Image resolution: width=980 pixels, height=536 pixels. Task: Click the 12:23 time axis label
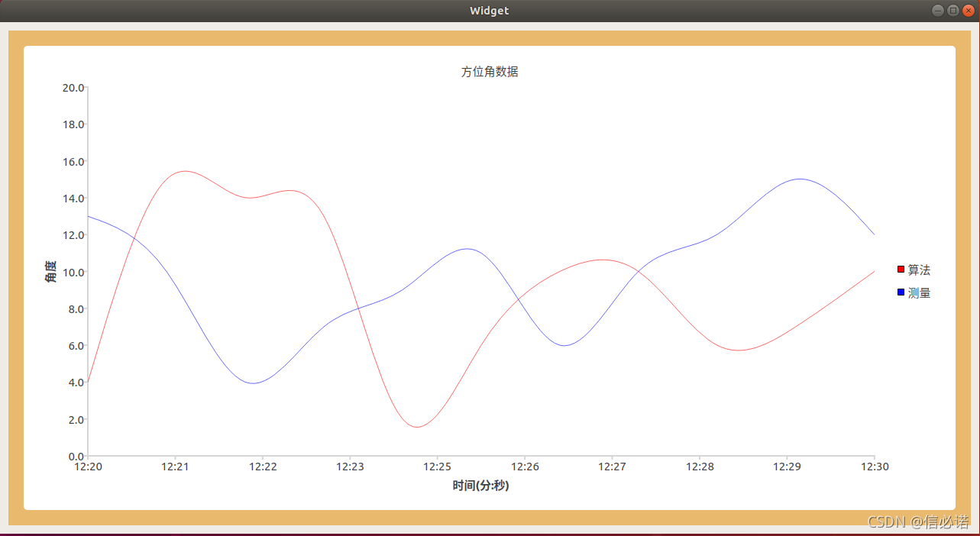[350, 466]
